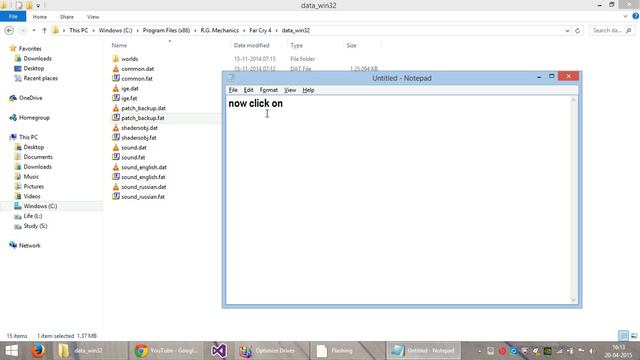This screenshot has width=640, height=360.
Task: Select the shadersobj.dat file icon
Action: point(116,128)
